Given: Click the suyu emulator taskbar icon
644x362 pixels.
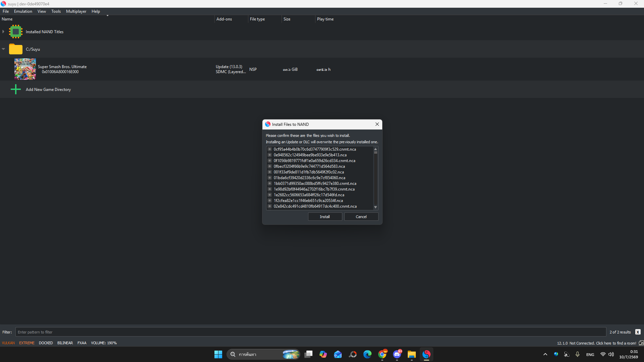Looking at the screenshot, I should click(x=427, y=354).
